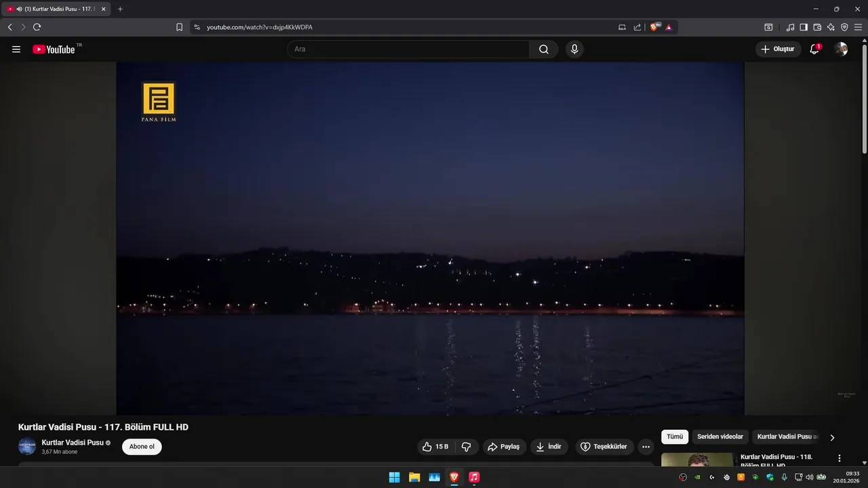The width and height of the screenshot is (868, 488).
Task: Open the notifications bell
Action: [x=815, y=49]
